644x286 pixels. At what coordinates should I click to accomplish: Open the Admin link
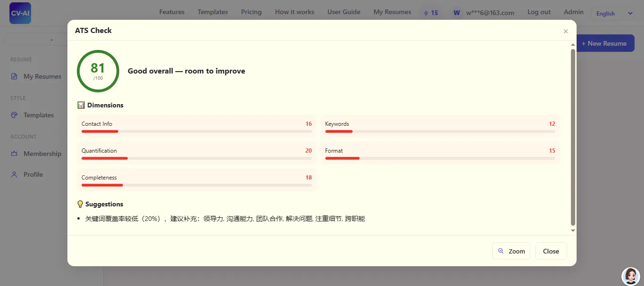574,12
